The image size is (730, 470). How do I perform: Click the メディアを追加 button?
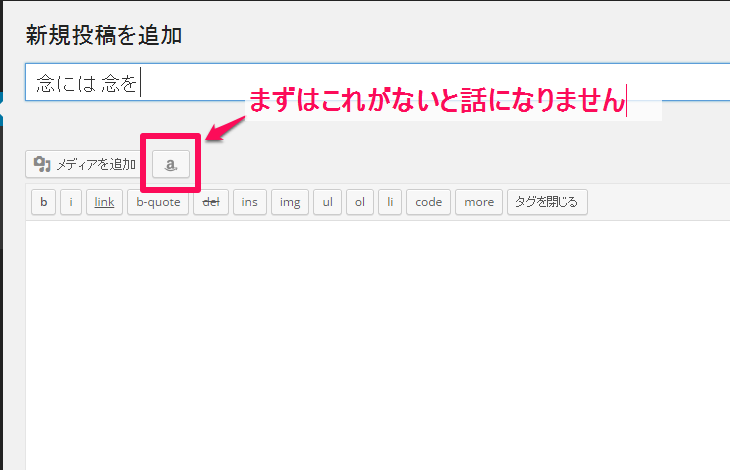[83, 164]
